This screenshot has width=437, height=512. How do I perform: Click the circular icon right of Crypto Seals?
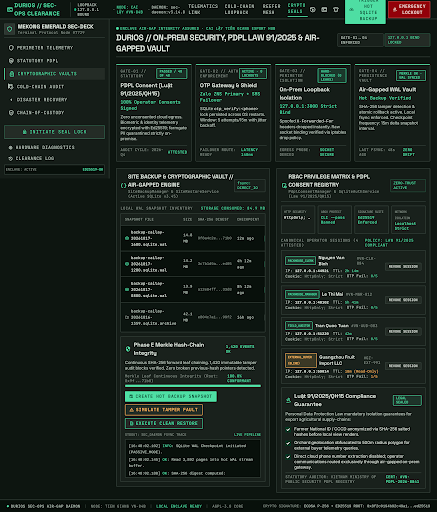click(x=313, y=10)
